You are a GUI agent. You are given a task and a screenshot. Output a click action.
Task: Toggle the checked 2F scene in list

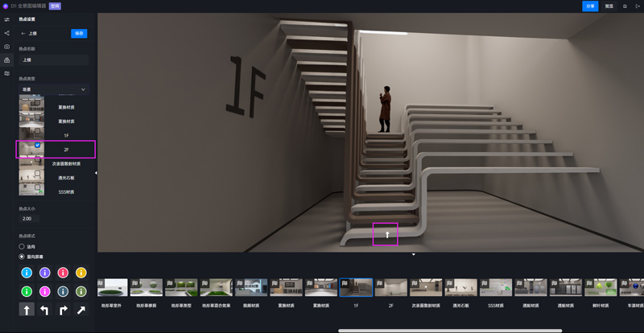(38, 146)
